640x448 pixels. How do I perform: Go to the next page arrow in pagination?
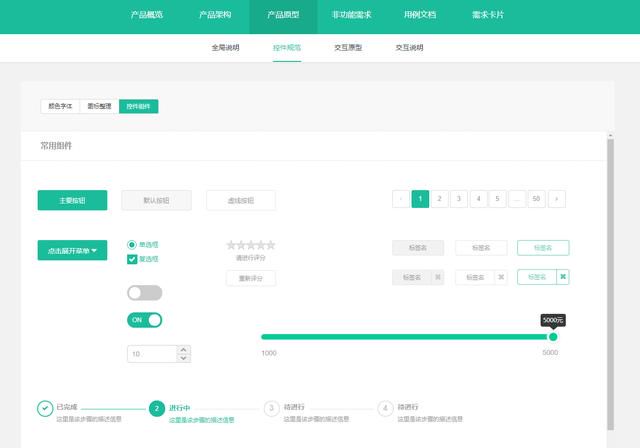tap(557, 199)
